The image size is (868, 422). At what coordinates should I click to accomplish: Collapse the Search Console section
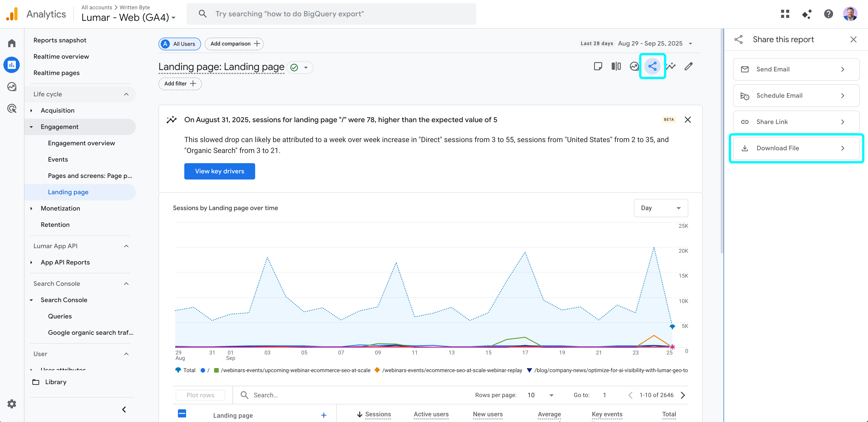126,284
